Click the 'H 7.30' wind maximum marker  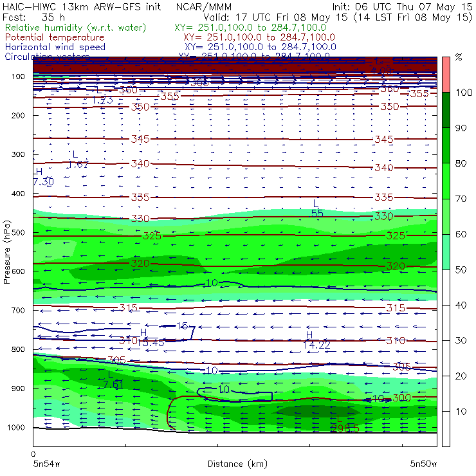[x=43, y=177]
